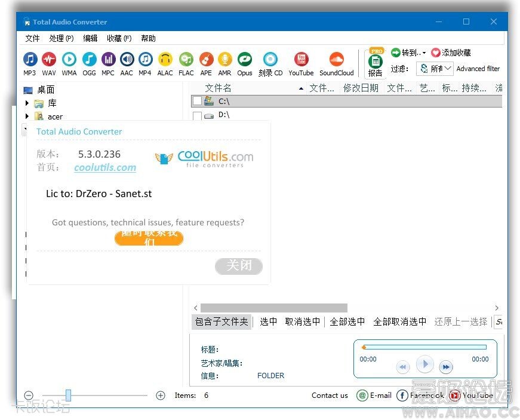Click the horizontal scrollbar thumb in file list
The height and width of the screenshot is (420, 520).
click(274, 308)
